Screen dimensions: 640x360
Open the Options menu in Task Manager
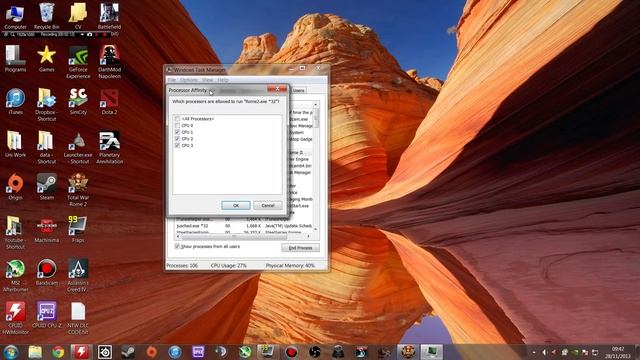189,80
